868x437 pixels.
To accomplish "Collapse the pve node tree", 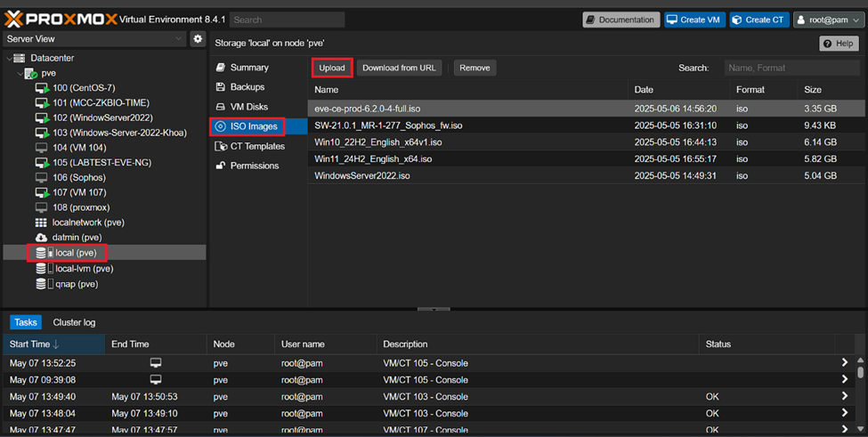I will point(19,74).
